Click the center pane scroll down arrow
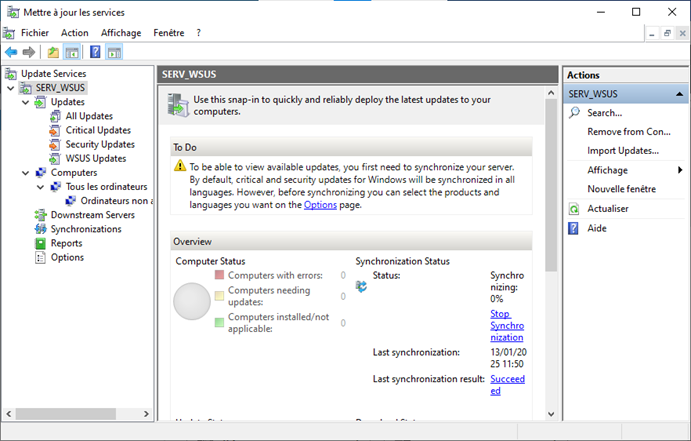This screenshot has width=691, height=441. (551, 414)
